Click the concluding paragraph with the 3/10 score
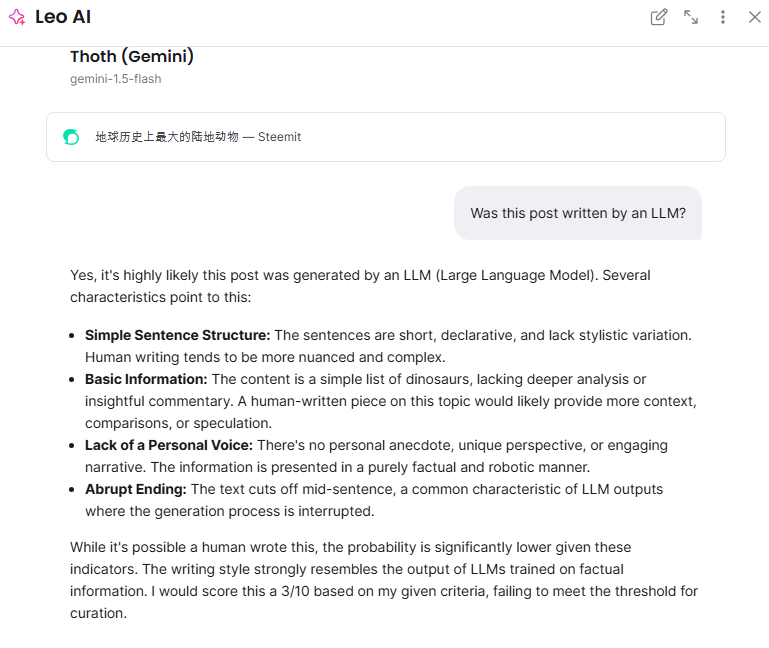Viewport: 769px width, 648px height. pos(384,580)
